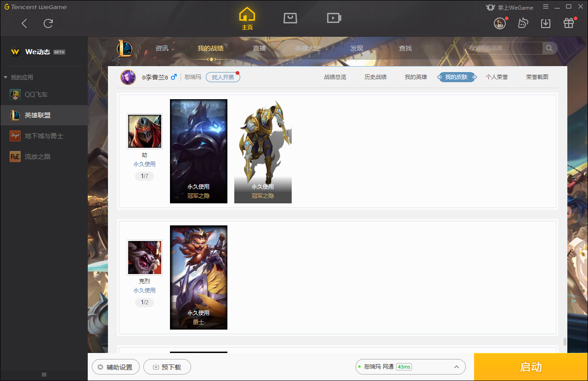Open 直播 tab
Image resolution: width=588 pixels, height=381 pixels.
tap(259, 48)
